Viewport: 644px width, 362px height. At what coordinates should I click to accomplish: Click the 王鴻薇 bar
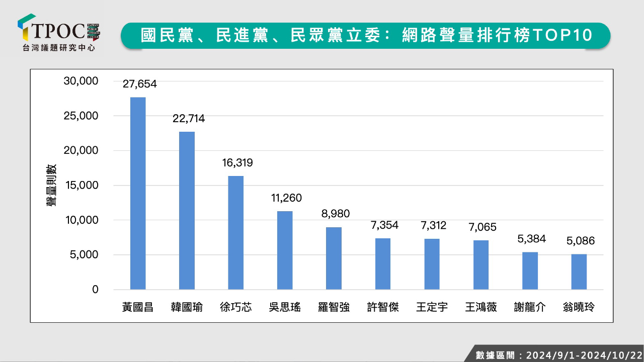tap(481, 265)
